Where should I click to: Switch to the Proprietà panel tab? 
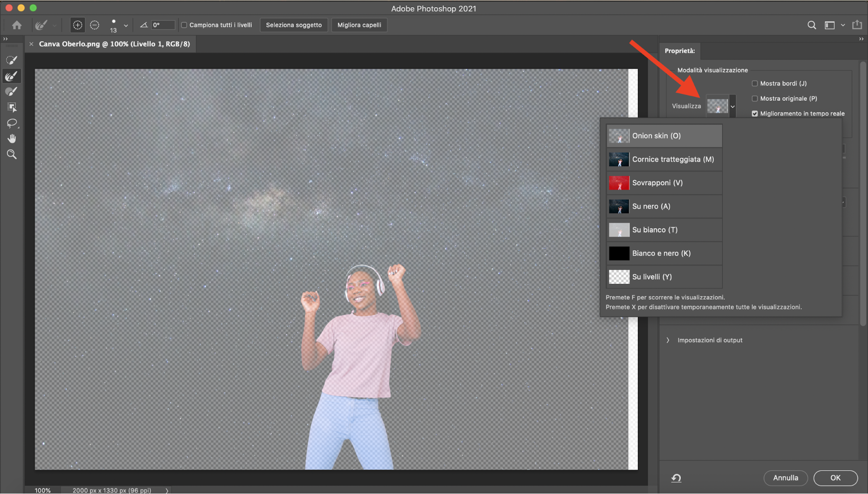(680, 51)
